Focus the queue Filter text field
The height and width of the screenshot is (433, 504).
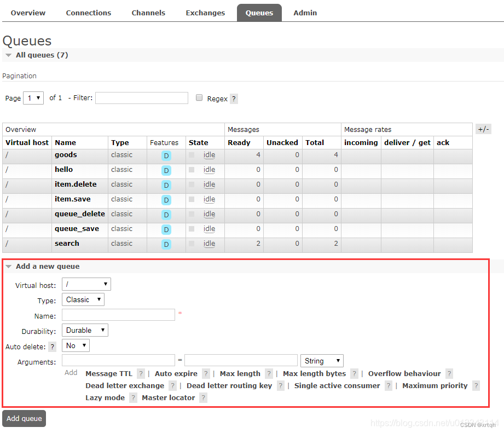coord(142,98)
